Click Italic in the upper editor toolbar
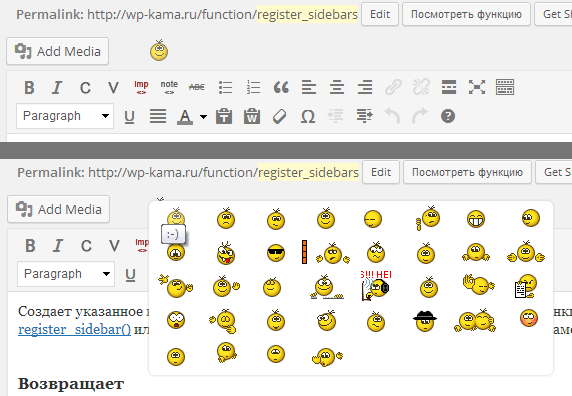572x396 pixels. 57,88
